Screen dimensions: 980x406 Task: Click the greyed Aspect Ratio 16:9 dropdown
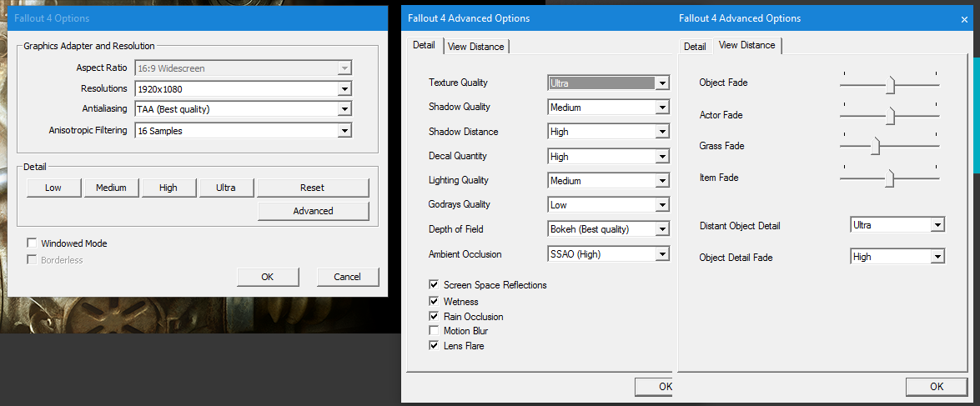pyautogui.click(x=244, y=68)
